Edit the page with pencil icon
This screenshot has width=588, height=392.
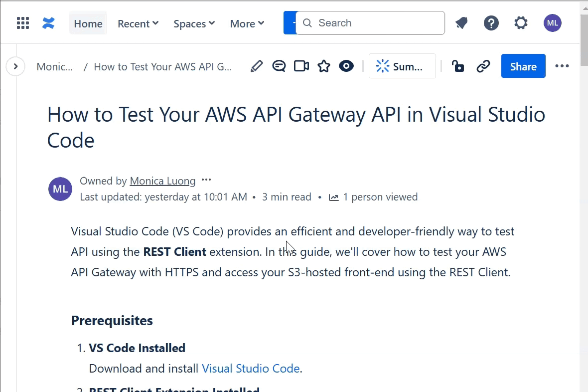[257, 66]
